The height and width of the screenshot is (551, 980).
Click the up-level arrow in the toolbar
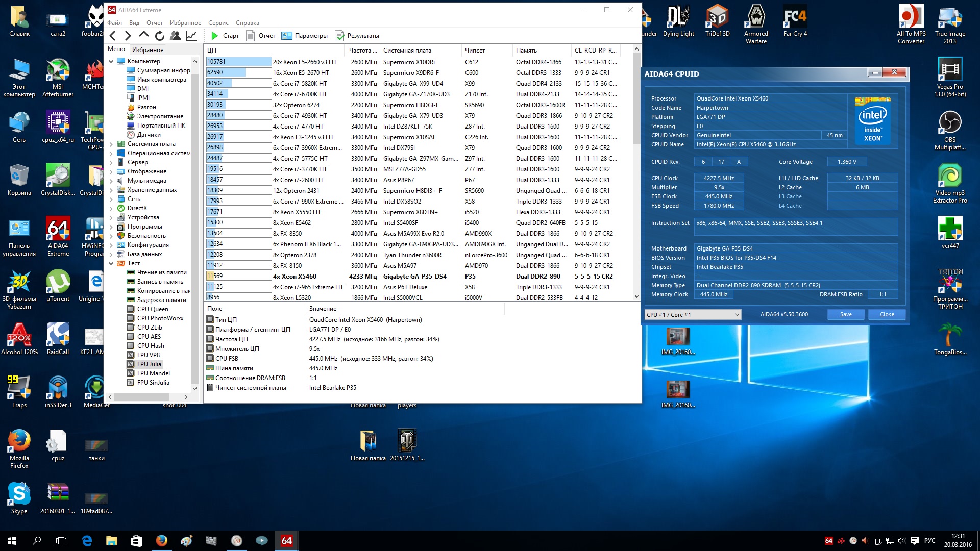(144, 35)
